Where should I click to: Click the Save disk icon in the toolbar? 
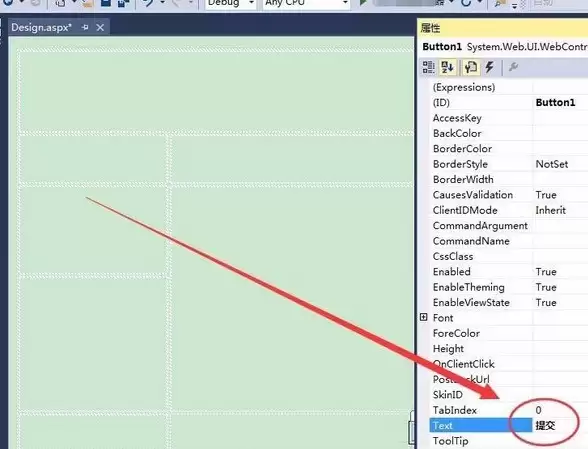click(106, 3)
